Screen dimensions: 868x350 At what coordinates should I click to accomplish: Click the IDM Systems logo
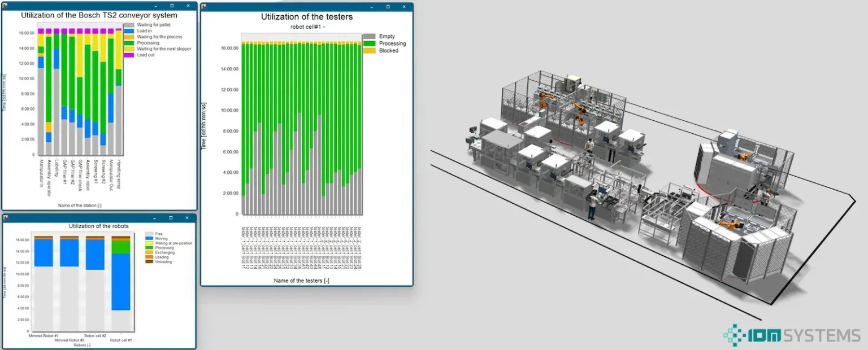coord(792,335)
